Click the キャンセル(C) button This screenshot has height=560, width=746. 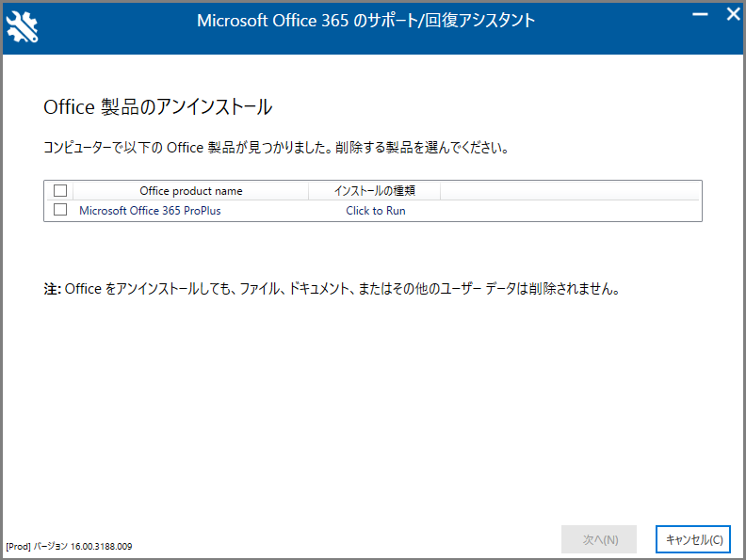point(693,539)
